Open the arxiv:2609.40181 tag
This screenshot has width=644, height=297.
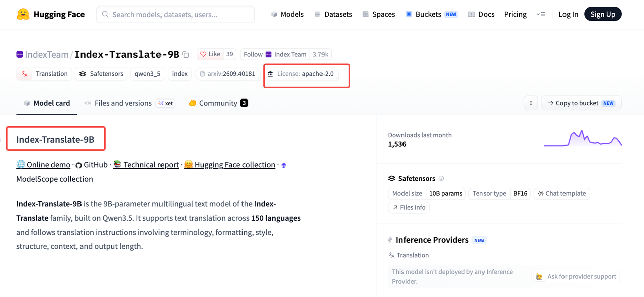[227, 74]
